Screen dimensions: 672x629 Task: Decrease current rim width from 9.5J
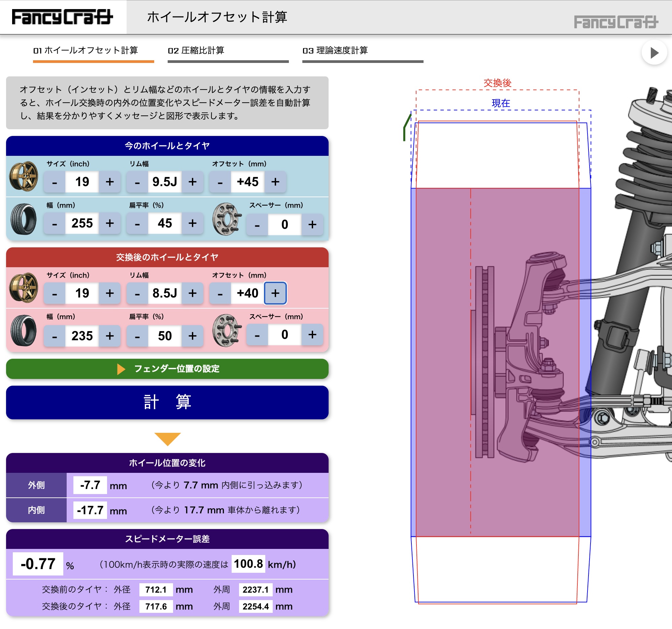[x=137, y=182]
